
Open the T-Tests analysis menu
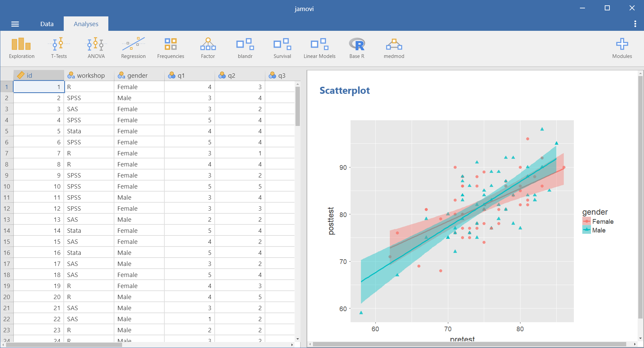(59, 48)
